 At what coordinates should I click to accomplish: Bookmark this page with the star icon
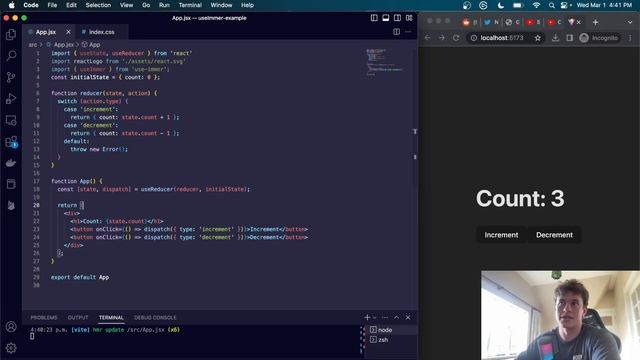(538, 38)
